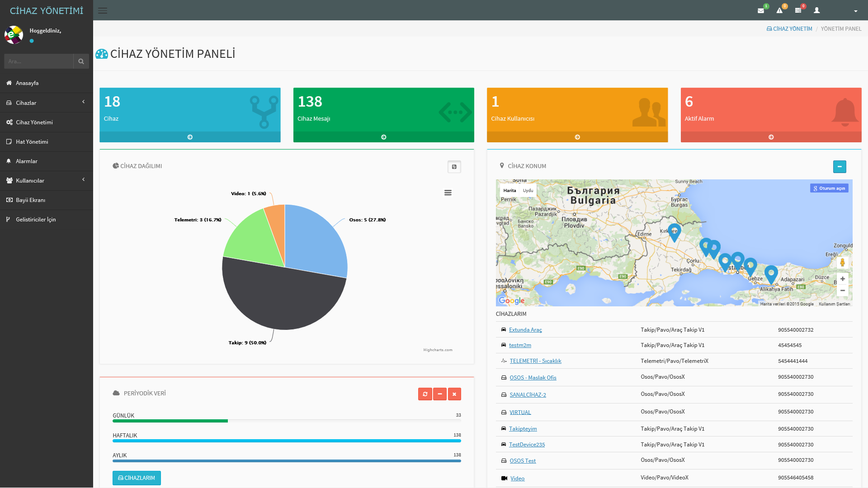Click the HAFTALIK progress bar
Image resolution: width=868 pixels, height=488 pixels.
coord(287,441)
